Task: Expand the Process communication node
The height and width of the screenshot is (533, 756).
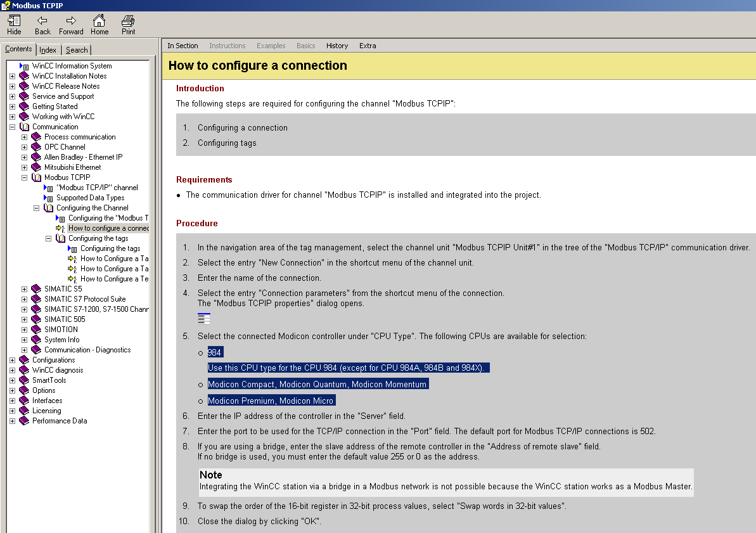Action: point(24,137)
